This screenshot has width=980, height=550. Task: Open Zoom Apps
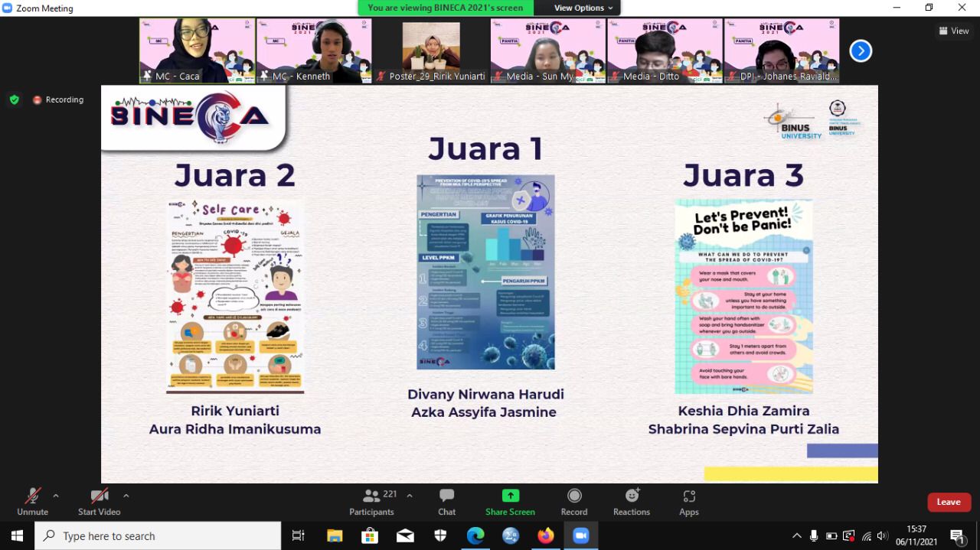point(688,501)
